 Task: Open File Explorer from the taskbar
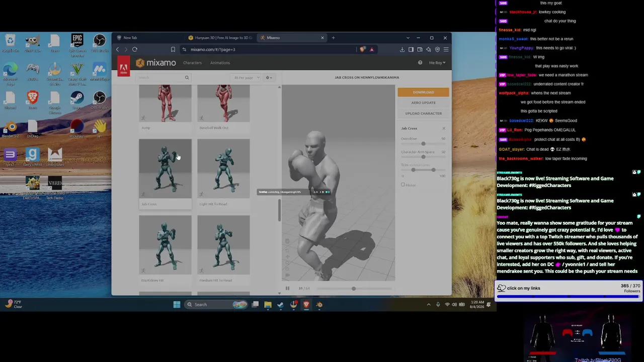pyautogui.click(x=268, y=304)
